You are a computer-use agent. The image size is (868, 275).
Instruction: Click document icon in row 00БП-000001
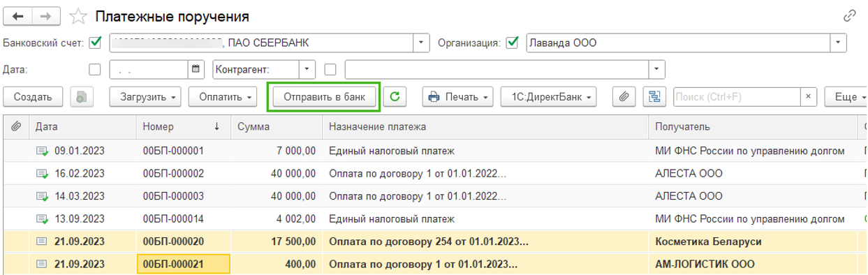pos(42,151)
